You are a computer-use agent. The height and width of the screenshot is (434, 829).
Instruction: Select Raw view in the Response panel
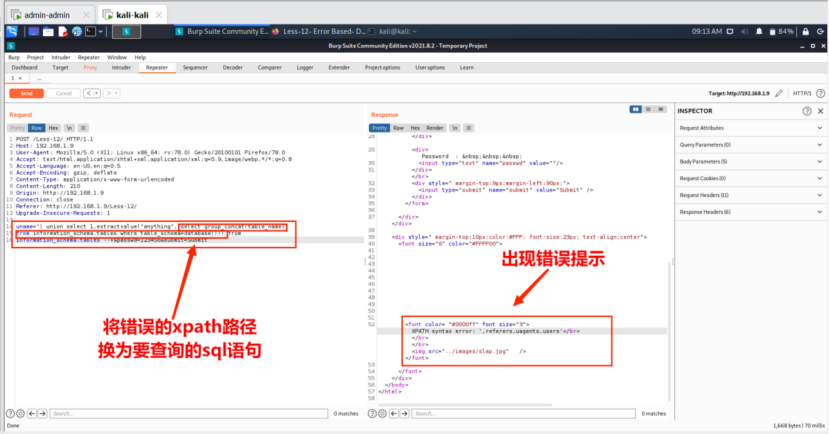point(399,128)
